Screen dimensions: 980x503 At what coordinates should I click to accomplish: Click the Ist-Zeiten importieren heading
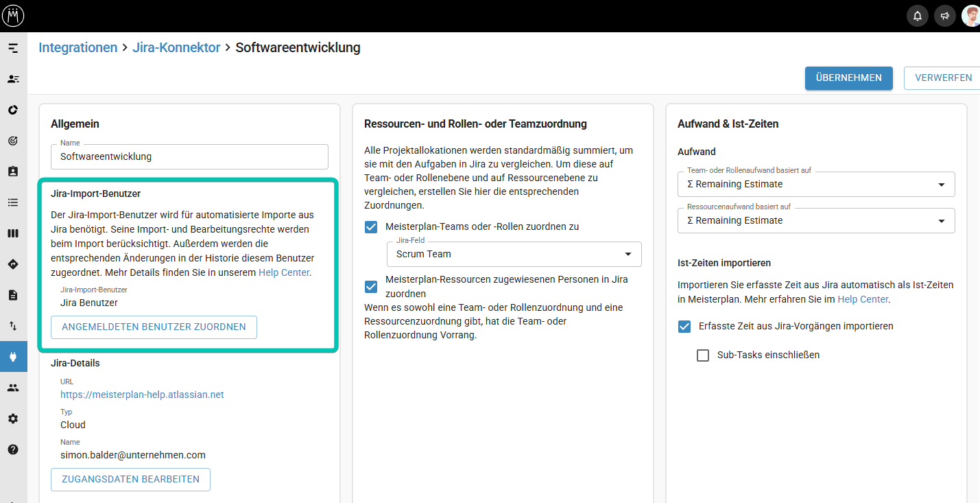(x=724, y=263)
